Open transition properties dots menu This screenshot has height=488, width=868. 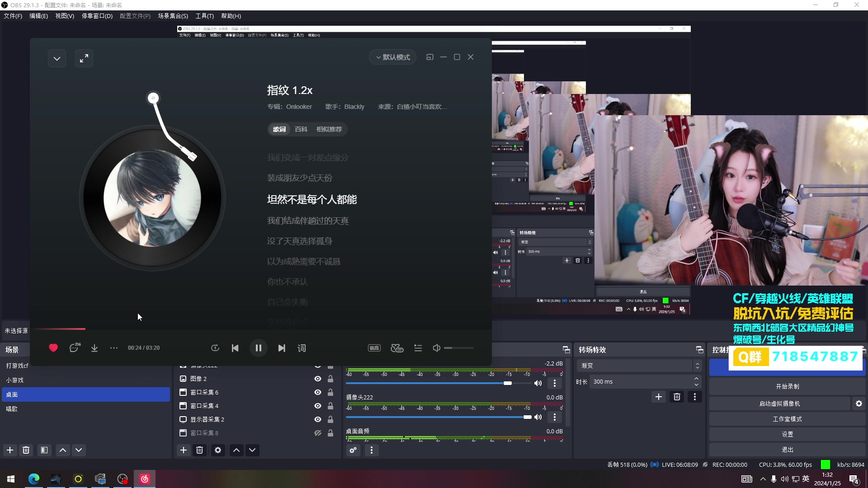[x=695, y=397]
